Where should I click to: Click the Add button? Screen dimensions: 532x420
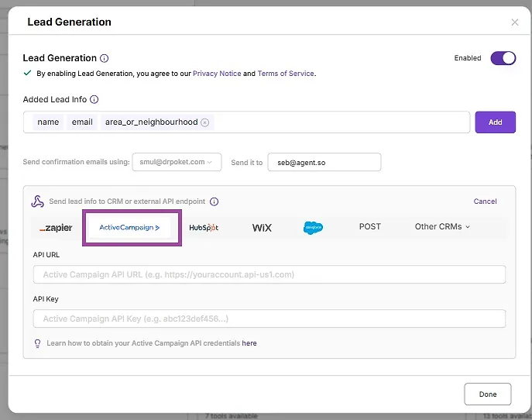pos(495,122)
